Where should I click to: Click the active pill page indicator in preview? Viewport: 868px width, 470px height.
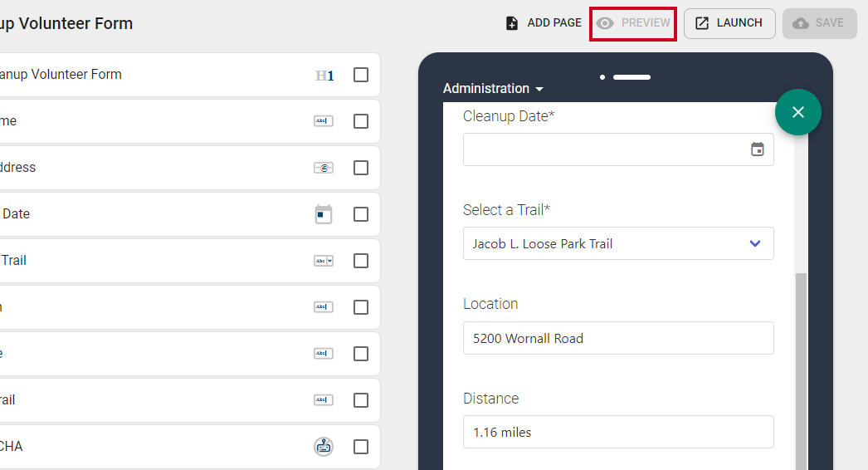(631, 77)
